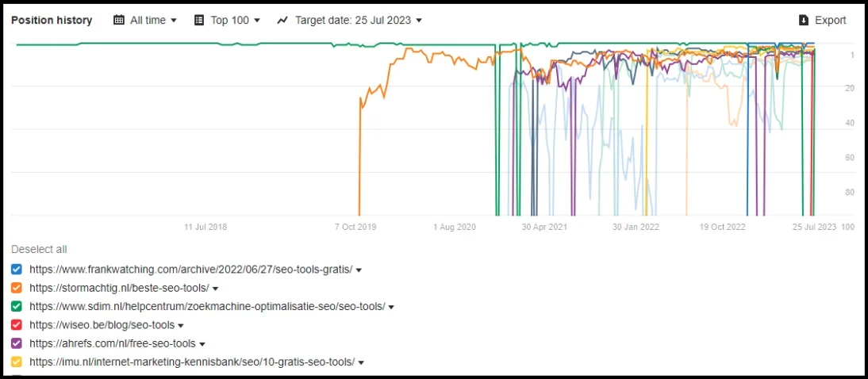Open the frankwatching.com seo-tools-gratis link
868x379 pixels.
[191, 270]
